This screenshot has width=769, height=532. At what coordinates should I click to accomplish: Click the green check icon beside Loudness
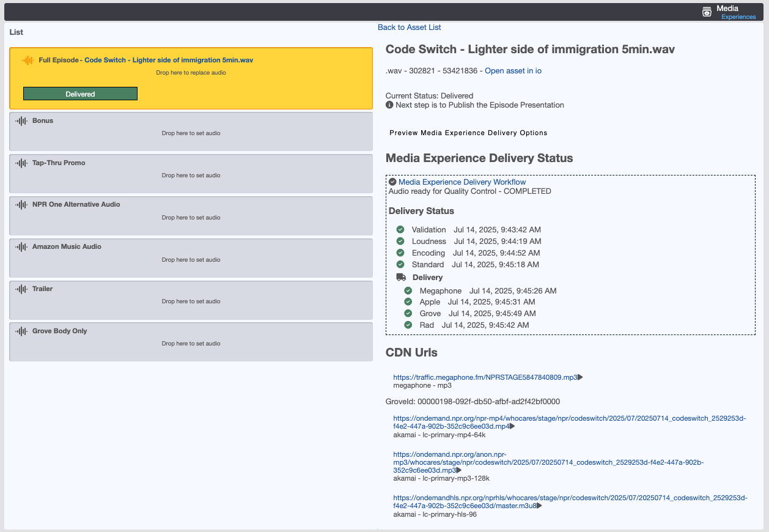click(400, 242)
